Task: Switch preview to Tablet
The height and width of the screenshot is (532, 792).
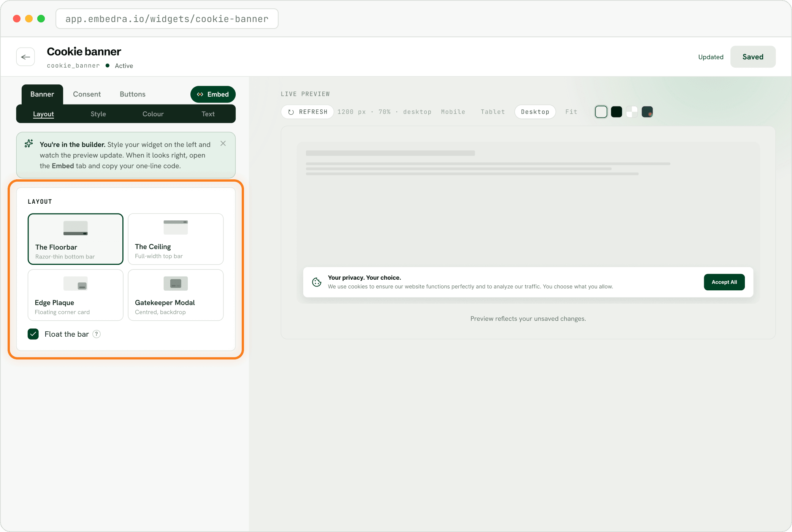Action: point(493,112)
